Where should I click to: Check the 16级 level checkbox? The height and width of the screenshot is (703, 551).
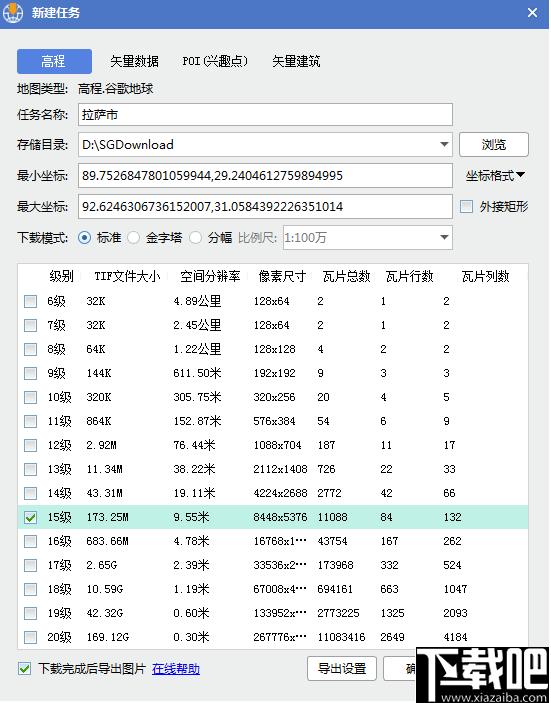tap(30, 541)
